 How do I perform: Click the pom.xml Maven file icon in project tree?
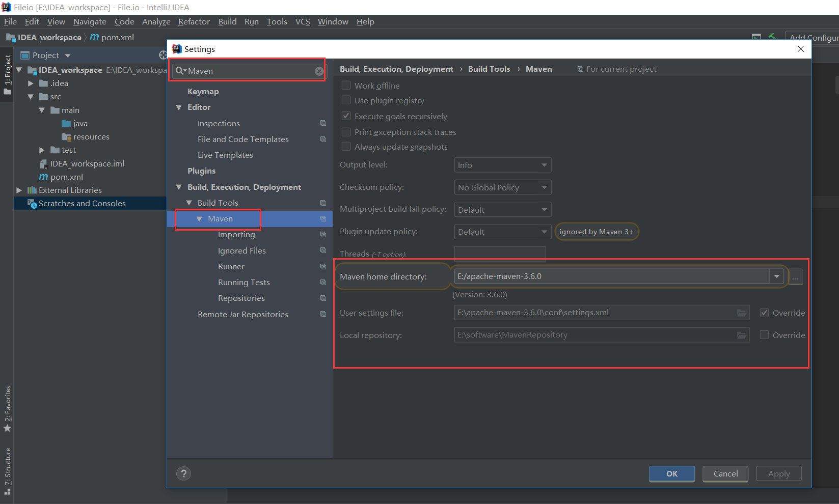(x=43, y=177)
